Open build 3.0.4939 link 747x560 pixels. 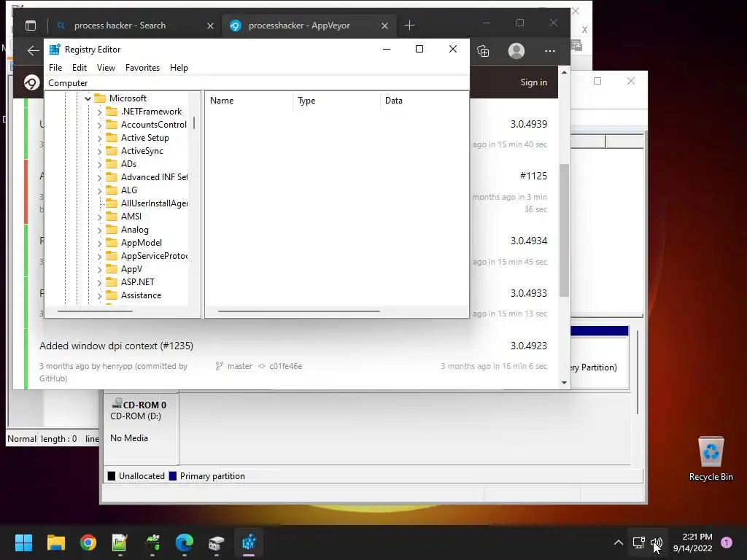(528, 124)
